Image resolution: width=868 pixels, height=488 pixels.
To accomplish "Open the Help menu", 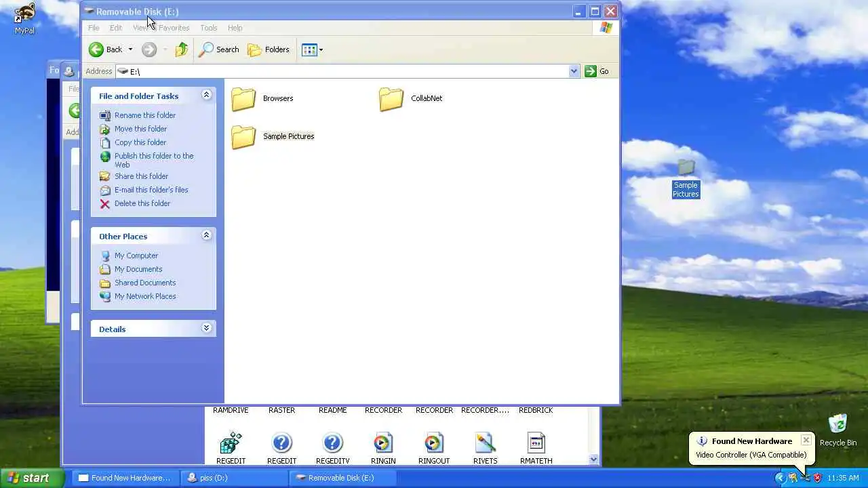I will [x=235, y=28].
